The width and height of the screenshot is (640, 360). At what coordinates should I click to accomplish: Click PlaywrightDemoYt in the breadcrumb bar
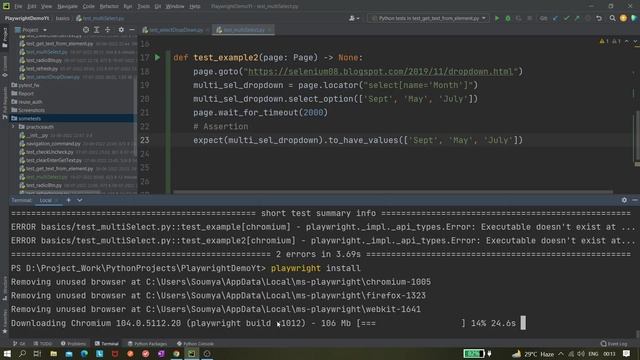point(27,18)
